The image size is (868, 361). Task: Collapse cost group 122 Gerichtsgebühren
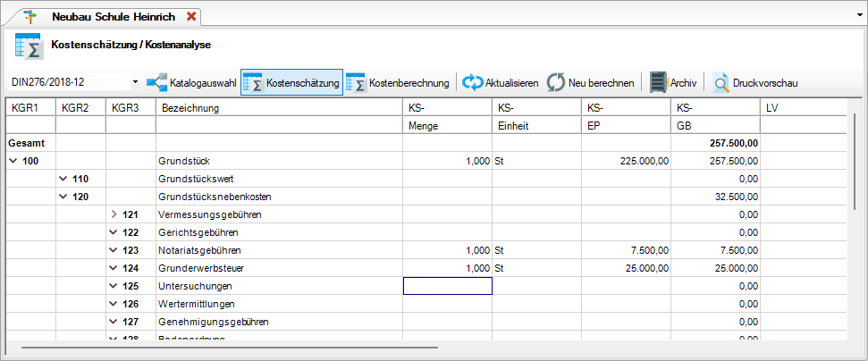(114, 232)
